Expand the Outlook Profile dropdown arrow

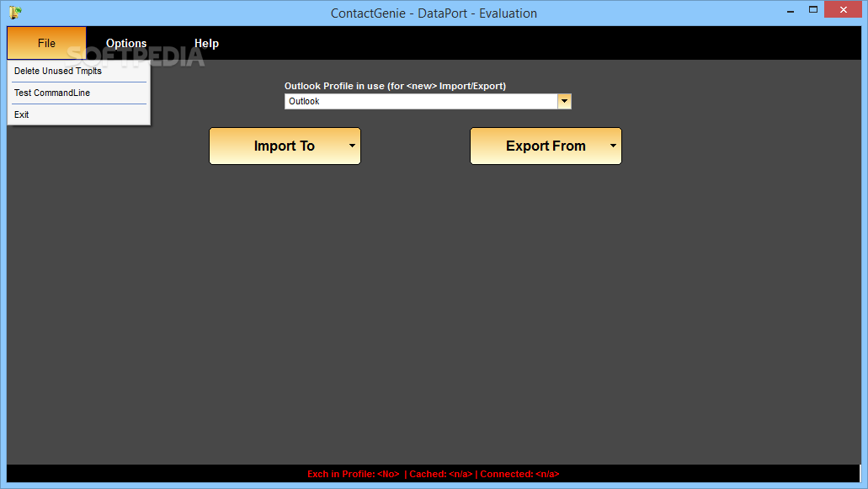pos(564,101)
